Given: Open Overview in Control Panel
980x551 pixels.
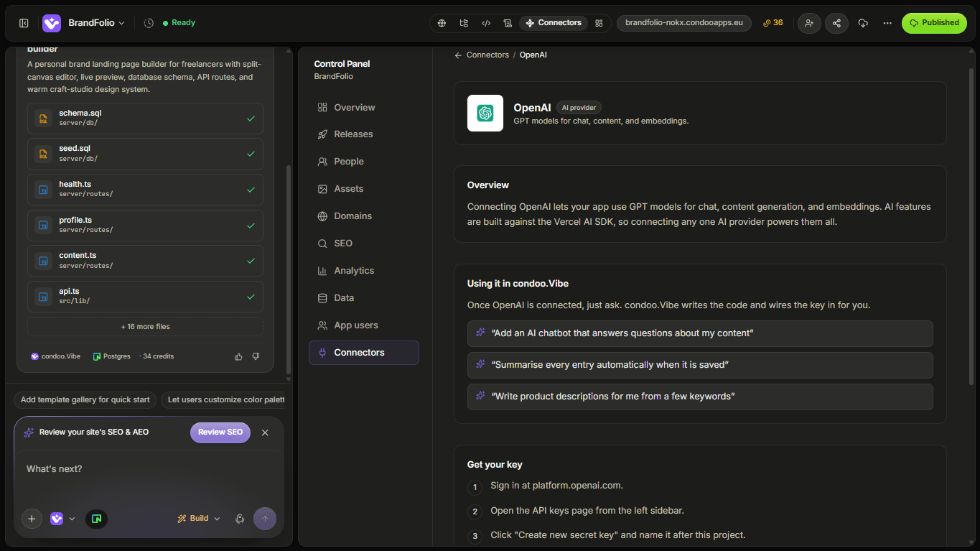Looking at the screenshot, I should [x=364, y=108].
